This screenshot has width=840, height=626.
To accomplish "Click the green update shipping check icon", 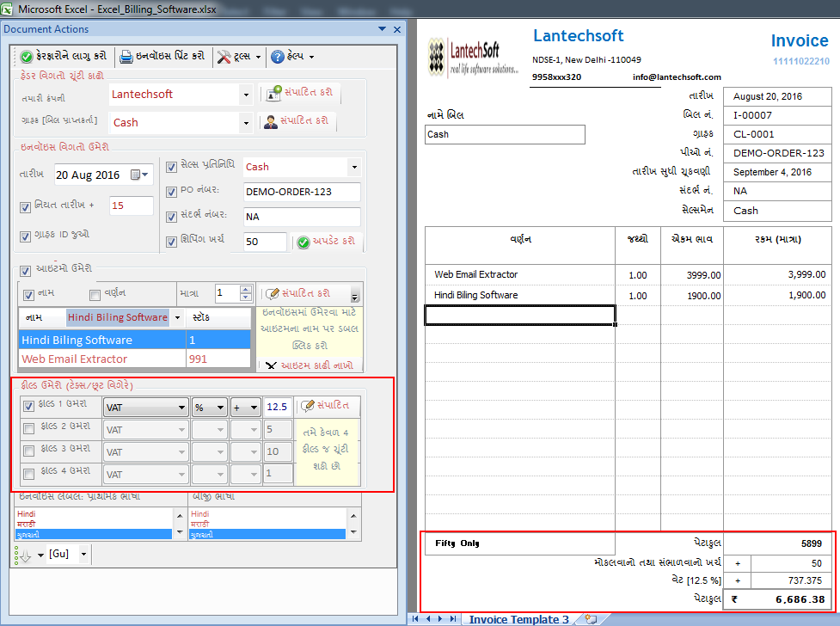I will (304, 242).
